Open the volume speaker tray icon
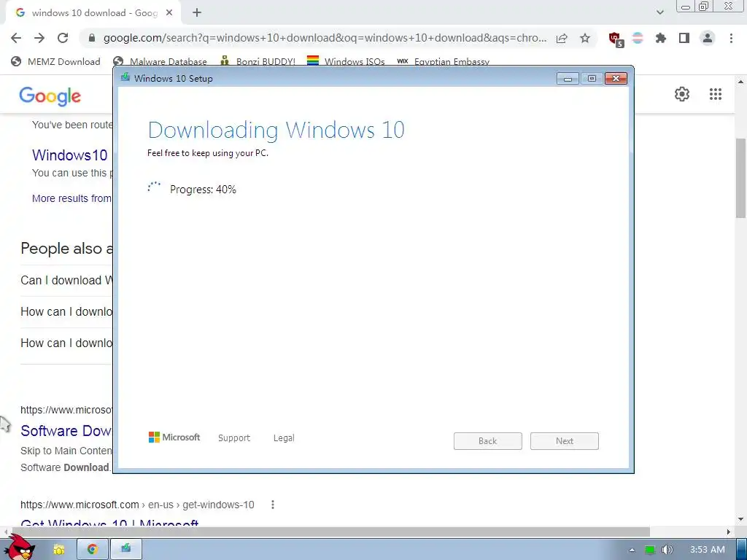The width and height of the screenshot is (747, 560). tap(667, 550)
